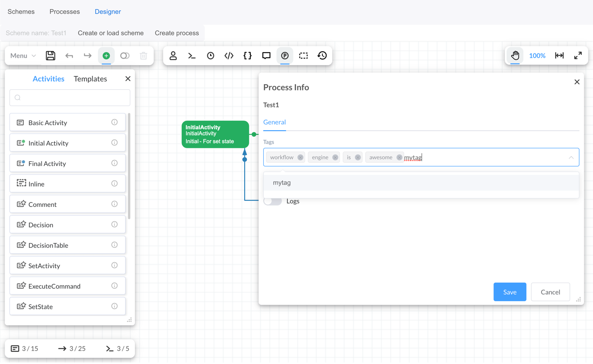The height and width of the screenshot is (364, 593).
Task: Click the activities list scrollbar
Action: tap(129, 166)
